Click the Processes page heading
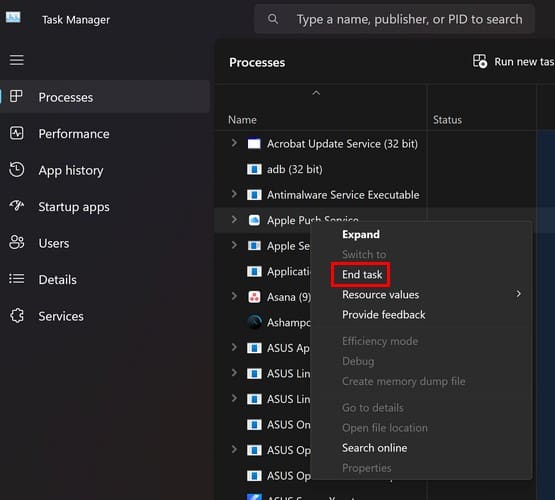555x500 pixels. (x=257, y=62)
